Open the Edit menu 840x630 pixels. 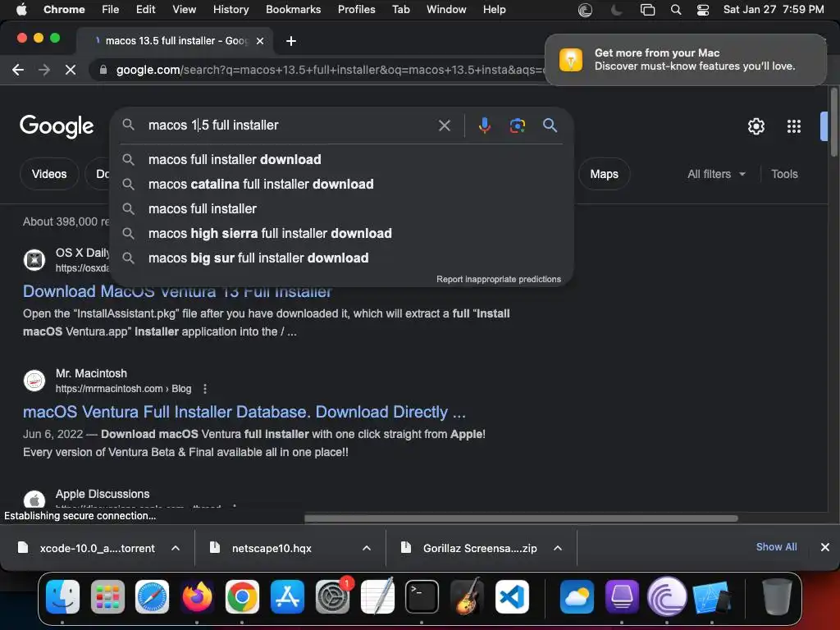(x=145, y=10)
